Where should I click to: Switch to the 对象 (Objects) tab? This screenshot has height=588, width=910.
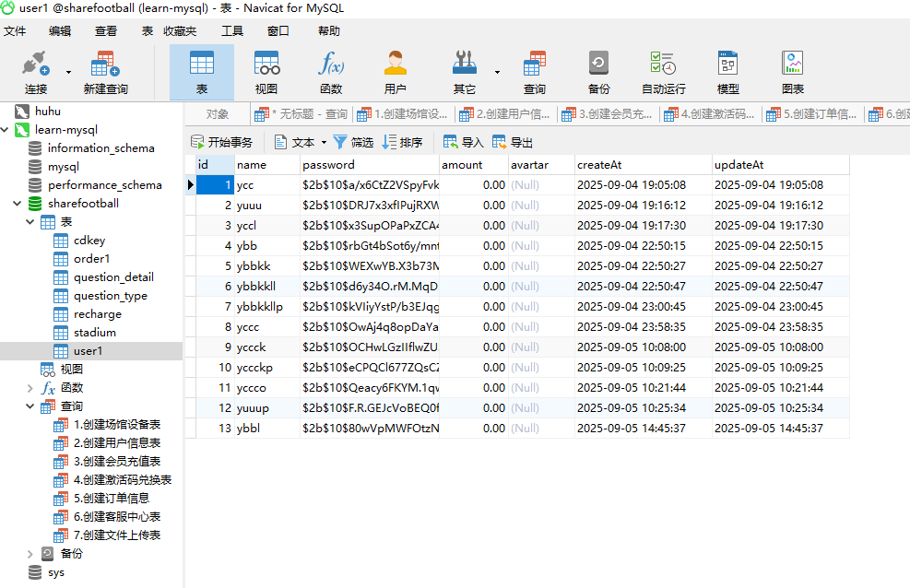pyautogui.click(x=218, y=114)
